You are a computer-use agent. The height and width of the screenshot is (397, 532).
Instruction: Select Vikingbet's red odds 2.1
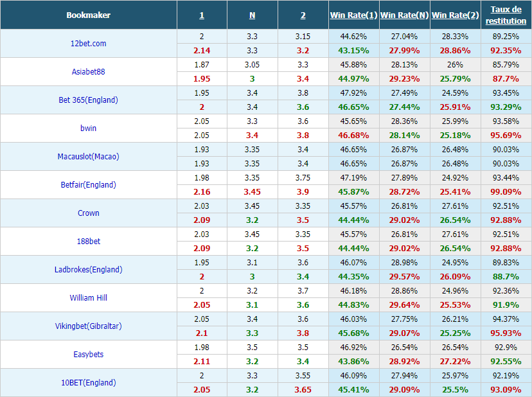(x=202, y=333)
